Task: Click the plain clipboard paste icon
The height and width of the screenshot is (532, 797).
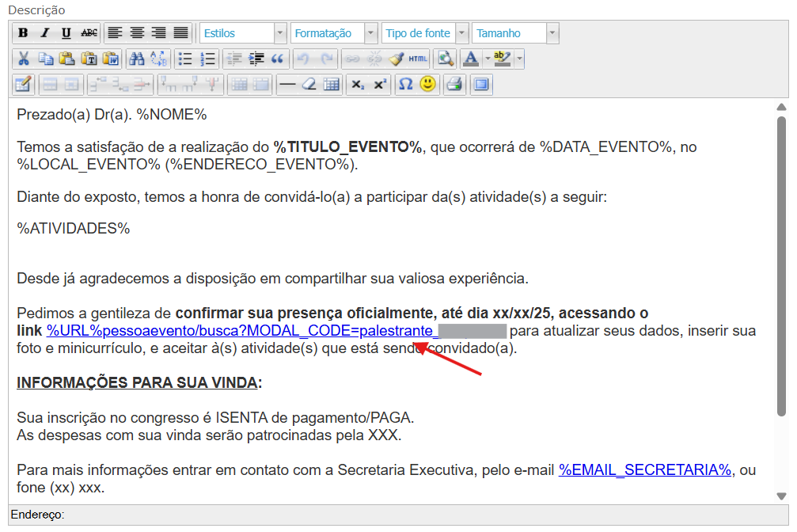Action: tap(66, 59)
